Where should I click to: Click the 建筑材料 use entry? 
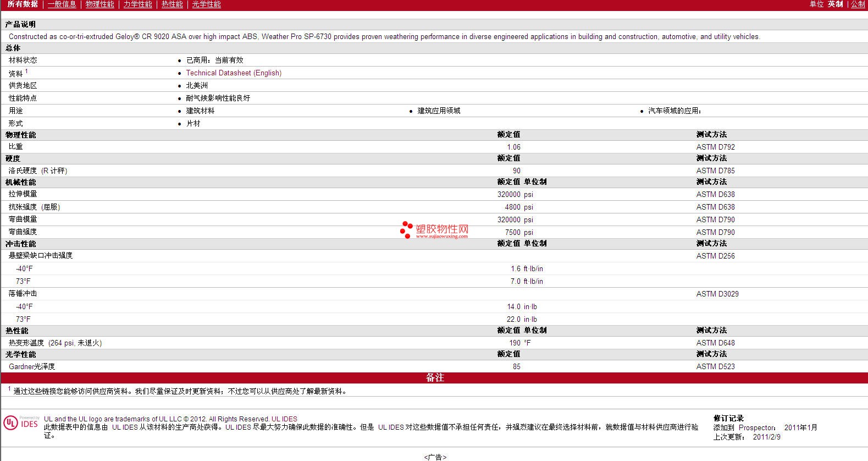click(200, 111)
